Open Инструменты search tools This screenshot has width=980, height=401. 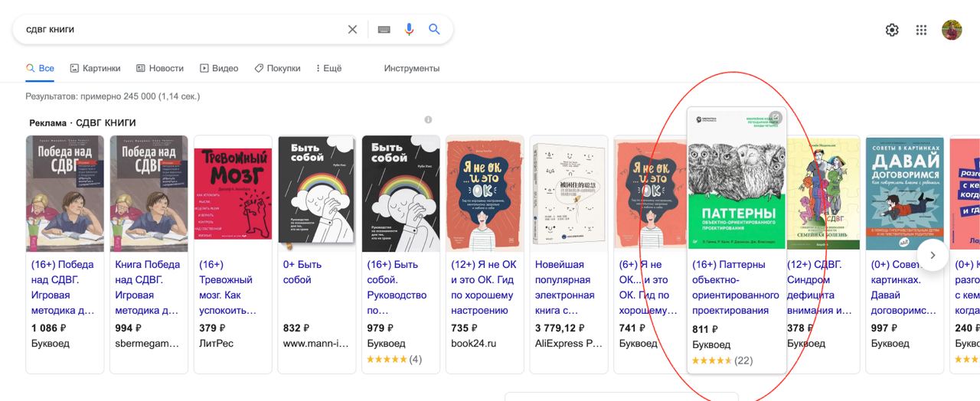pos(412,68)
